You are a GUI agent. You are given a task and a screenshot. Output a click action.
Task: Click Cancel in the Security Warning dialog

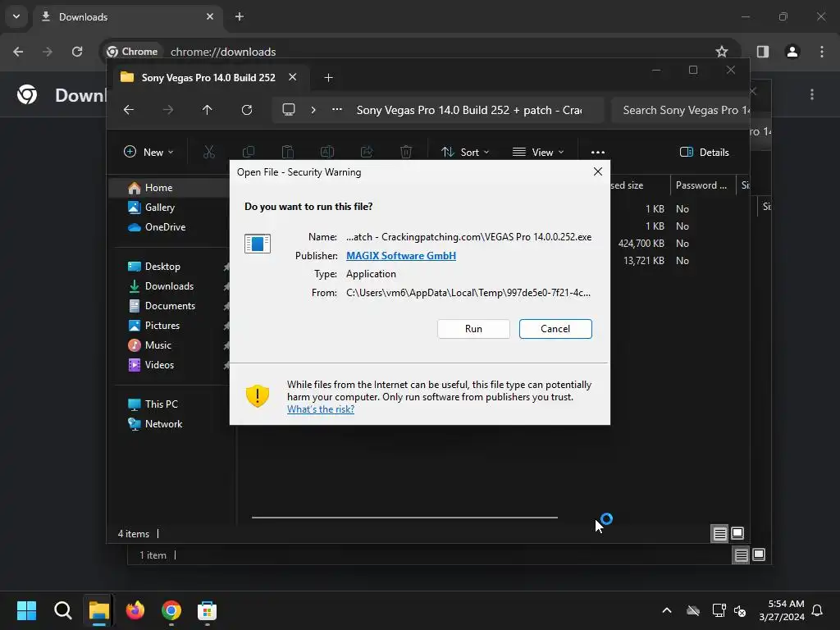[x=555, y=329]
